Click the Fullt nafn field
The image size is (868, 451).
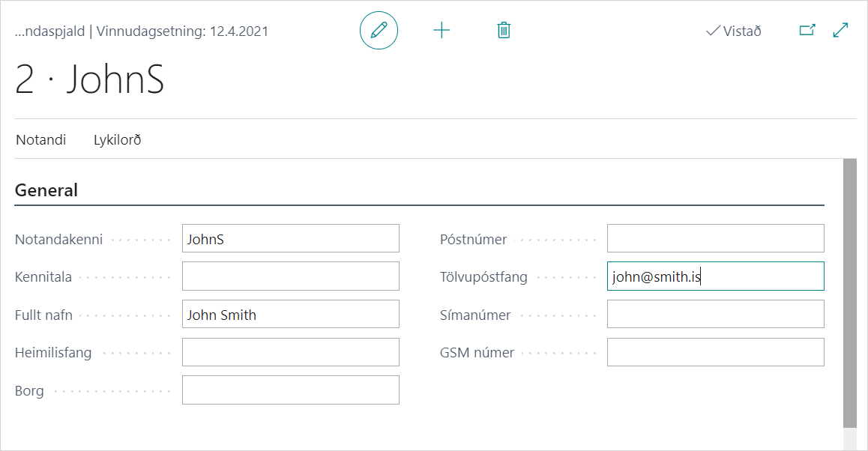click(290, 315)
